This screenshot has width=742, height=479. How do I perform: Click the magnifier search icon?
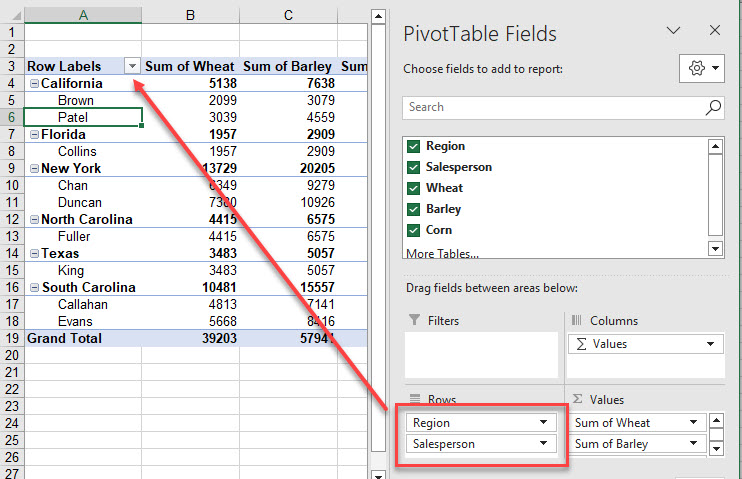tap(713, 107)
